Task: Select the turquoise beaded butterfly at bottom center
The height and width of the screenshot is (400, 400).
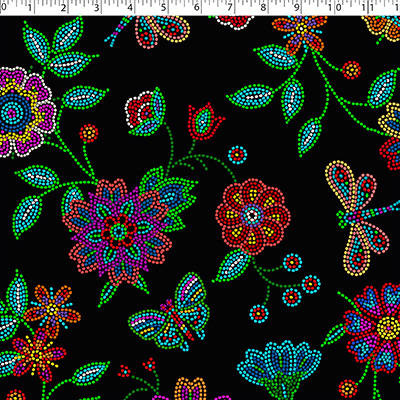Action: point(170,312)
